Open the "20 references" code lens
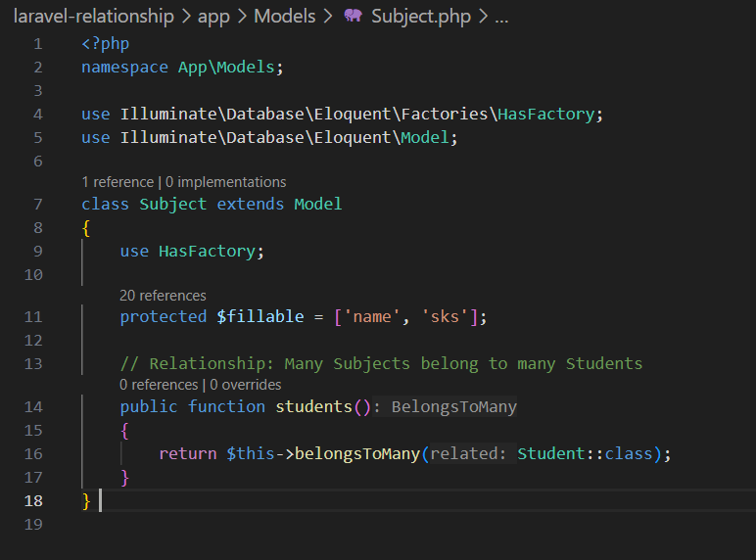 (x=163, y=296)
